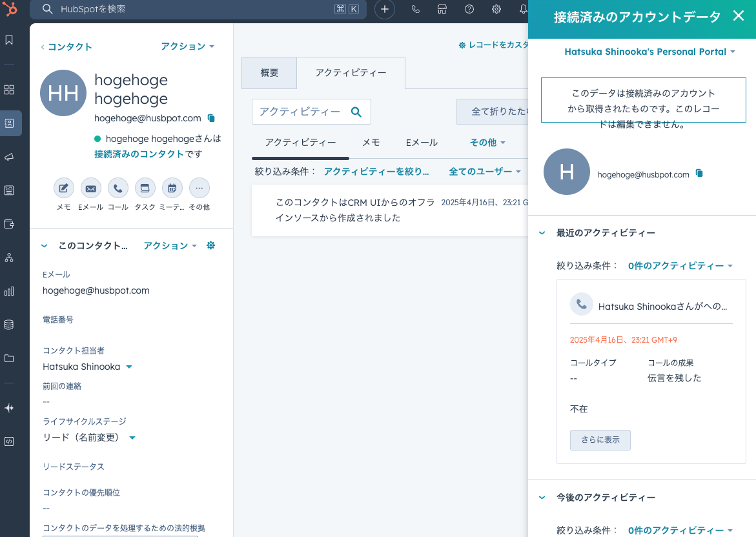Open the marketing megaphone icon in sidebar

click(9, 157)
